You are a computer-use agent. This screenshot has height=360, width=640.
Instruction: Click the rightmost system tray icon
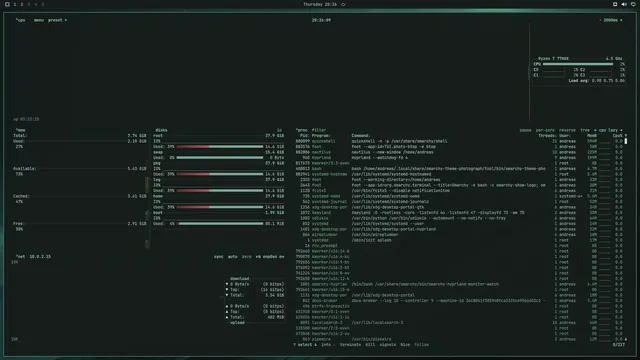click(x=633, y=4)
